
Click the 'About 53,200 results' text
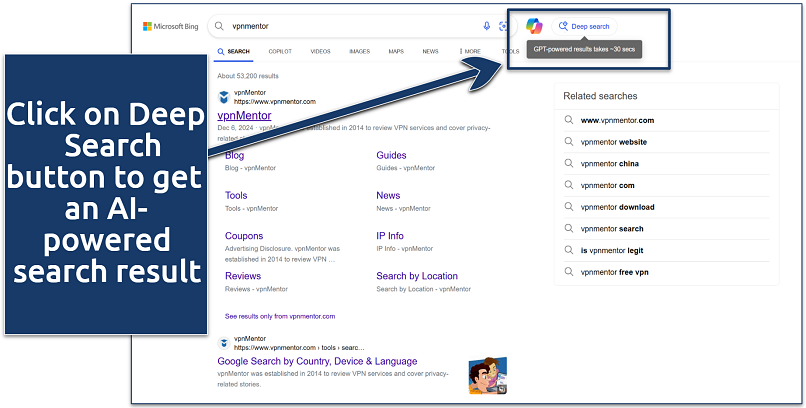tap(248, 76)
